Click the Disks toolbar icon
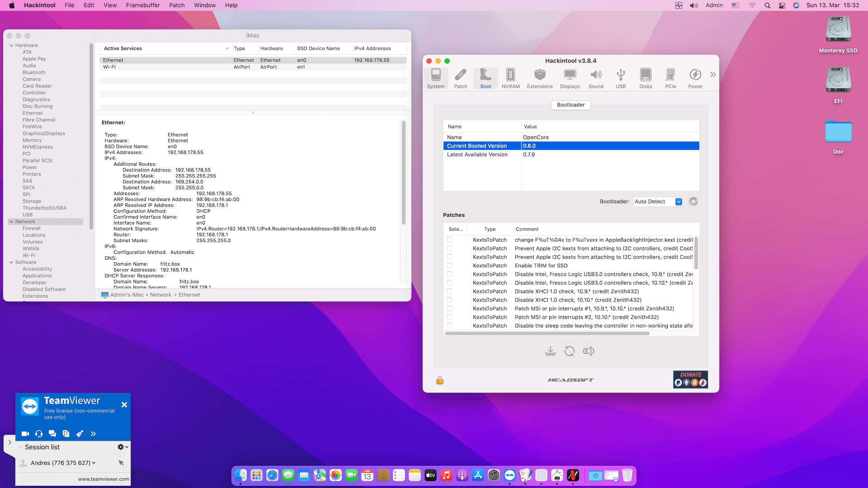The image size is (868, 488). point(646,78)
